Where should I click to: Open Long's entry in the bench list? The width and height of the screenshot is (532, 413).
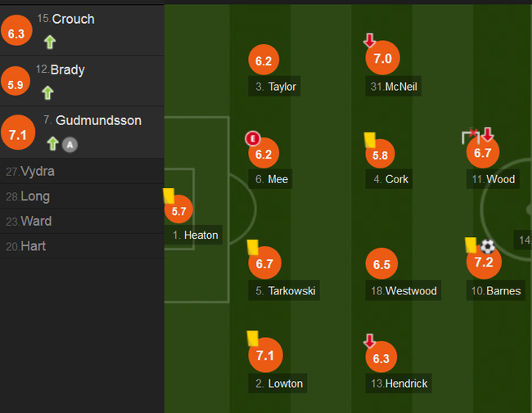coord(34,196)
